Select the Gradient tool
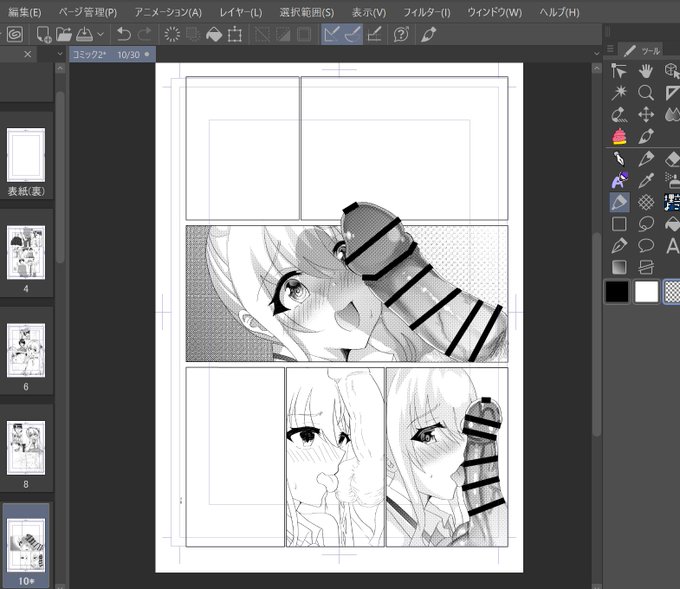Image resolution: width=680 pixels, height=589 pixels. pos(619,267)
